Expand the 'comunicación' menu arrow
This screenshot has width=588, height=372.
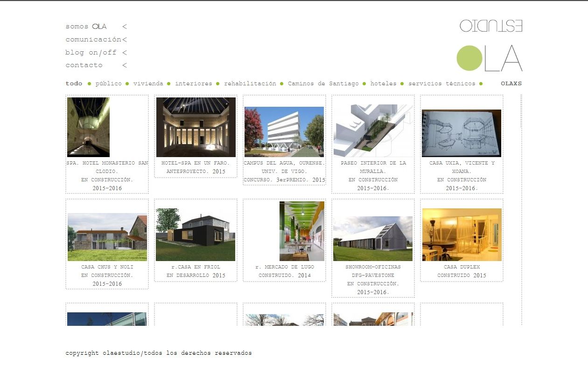[x=125, y=40]
